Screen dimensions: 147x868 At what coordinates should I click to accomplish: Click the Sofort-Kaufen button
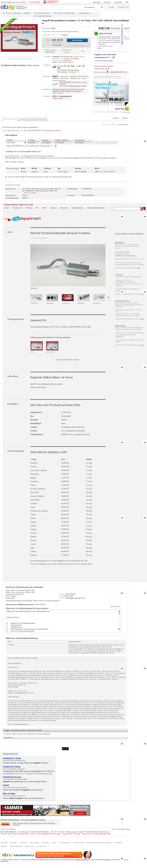click(x=77, y=40)
